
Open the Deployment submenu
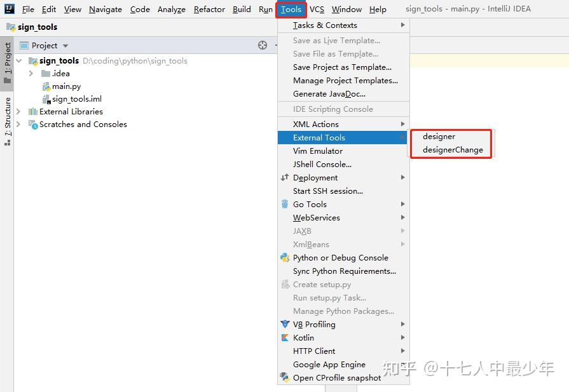click(x=343, y=177)
